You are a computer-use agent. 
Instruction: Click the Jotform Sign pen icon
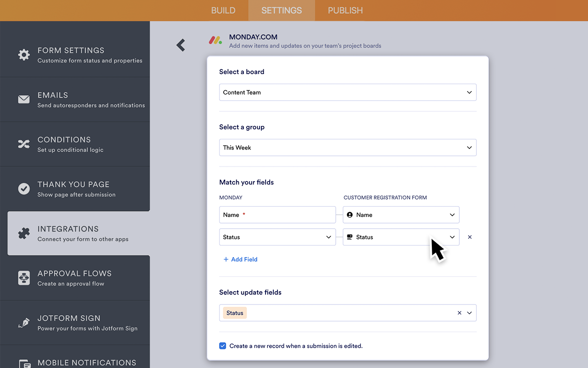tap(24, 322)
